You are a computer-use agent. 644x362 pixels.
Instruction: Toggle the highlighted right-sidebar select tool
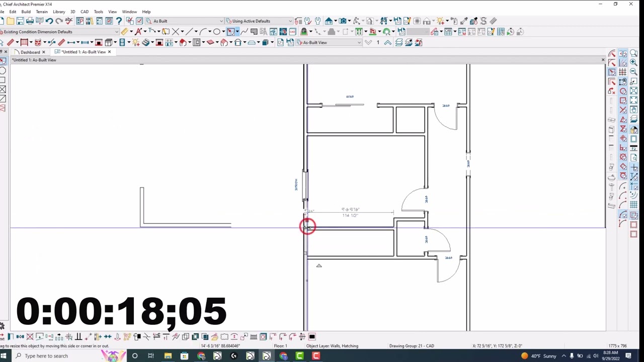612,72
